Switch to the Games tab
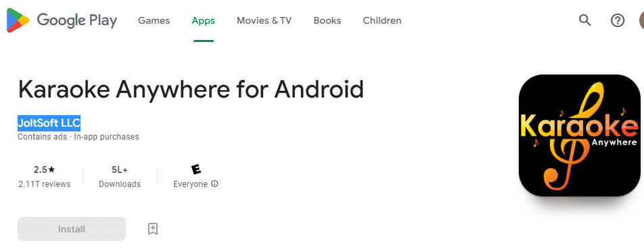 click(x=154, y=20)
